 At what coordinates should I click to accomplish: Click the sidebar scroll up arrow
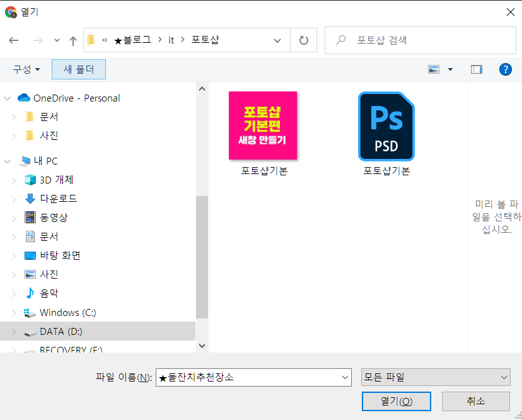click(202, 88)
